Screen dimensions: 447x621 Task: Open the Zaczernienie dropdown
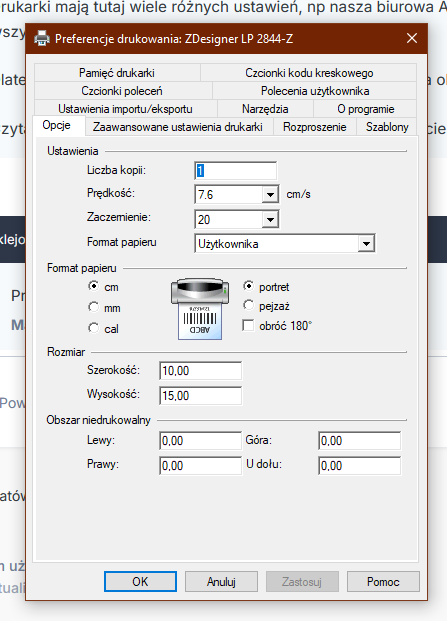[270, 219]
